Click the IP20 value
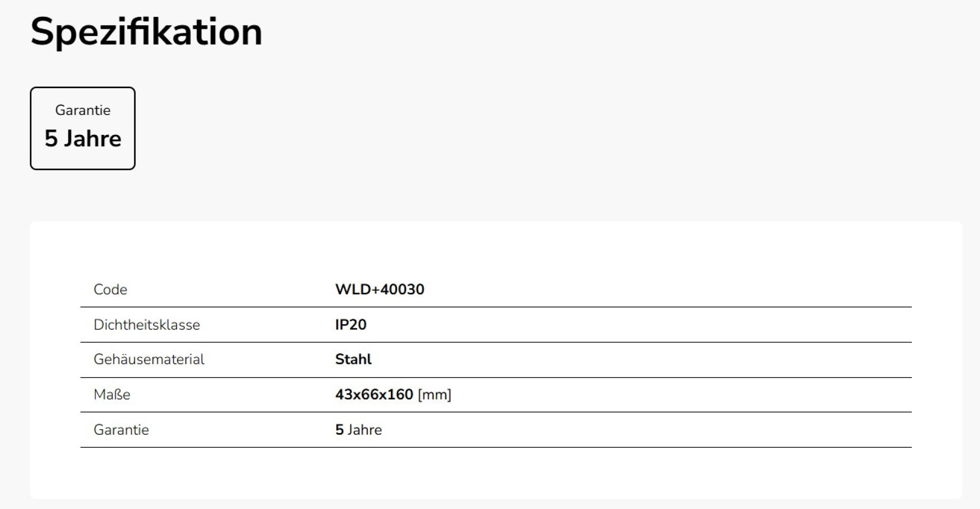This screenshot has width=980, height=509. point(351,325)
